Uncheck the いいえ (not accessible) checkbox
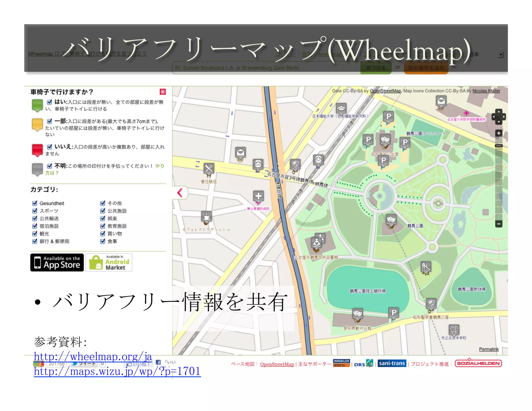This screenshot has width=532, height=411. pos(50,147)
